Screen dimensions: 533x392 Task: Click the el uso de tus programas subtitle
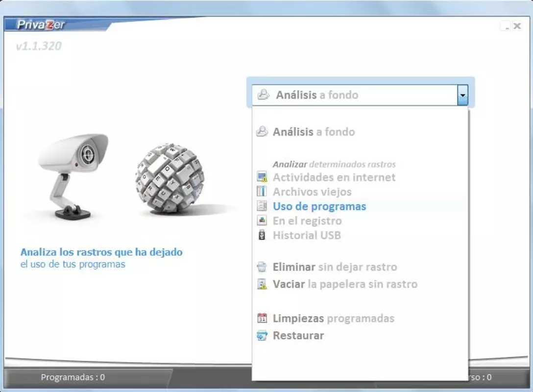pyautogui.click(x=73, y=264)
